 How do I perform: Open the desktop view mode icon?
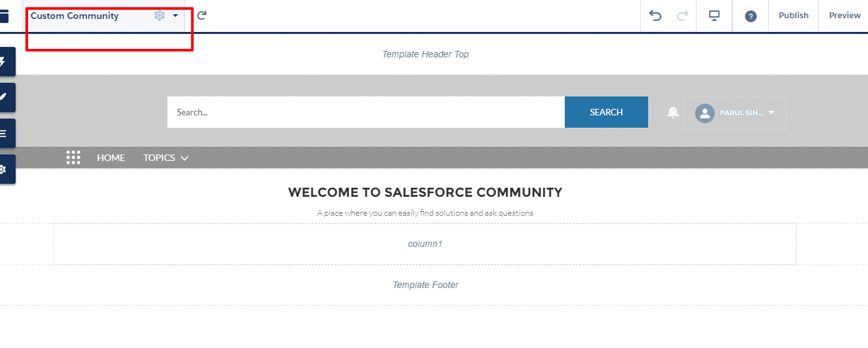click(x=714, y=16)
